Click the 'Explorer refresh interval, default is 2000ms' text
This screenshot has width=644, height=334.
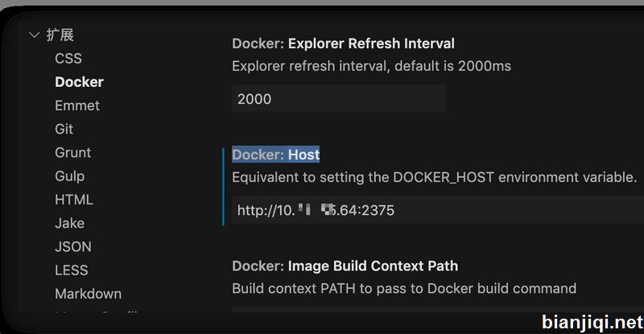coord(372,66)
